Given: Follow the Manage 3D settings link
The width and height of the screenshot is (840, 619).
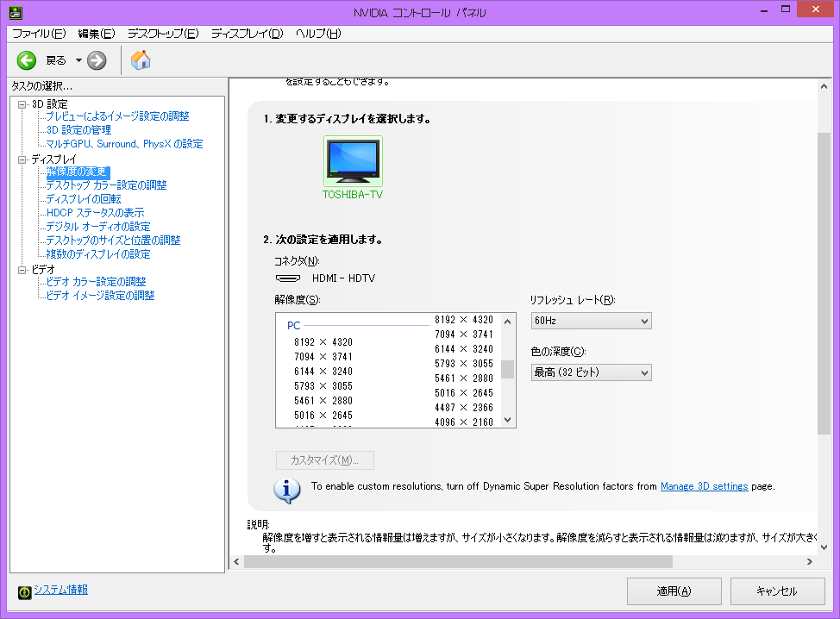Looking at the screenshot, I should click(704, 486).
